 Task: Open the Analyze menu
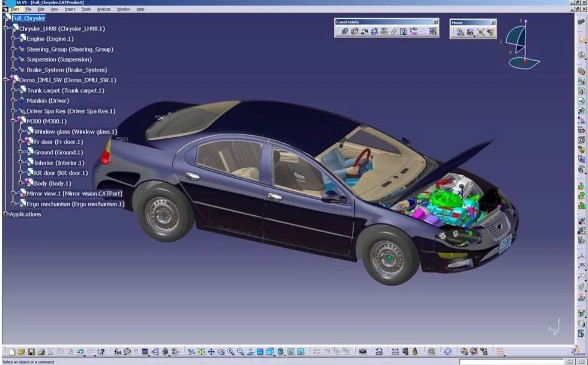coord(104,9)
